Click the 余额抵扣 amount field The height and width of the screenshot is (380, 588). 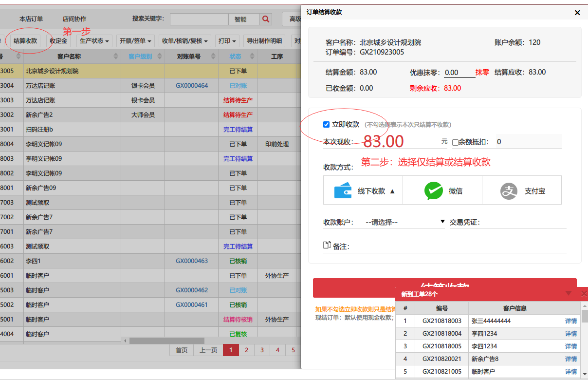pyautogui.click(x=528, y=142)
